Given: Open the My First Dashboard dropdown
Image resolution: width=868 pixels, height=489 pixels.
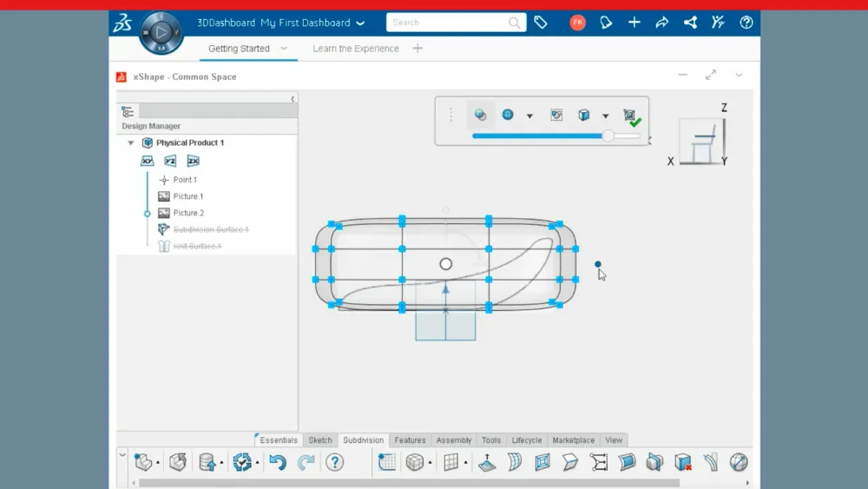Looking at the screenshot, I should tap(360, 23).
